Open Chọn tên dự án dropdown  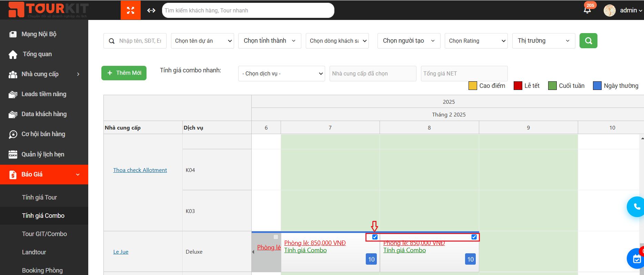(x=202, y=41)
